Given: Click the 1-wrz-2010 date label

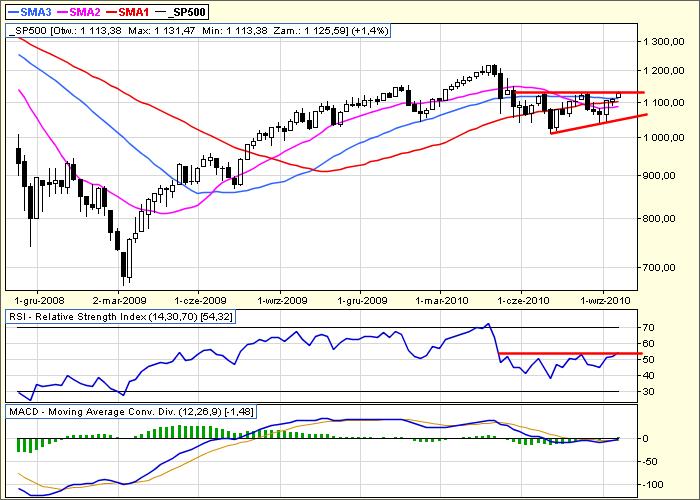Looking at the screenshot, I should tap(605, 300).
